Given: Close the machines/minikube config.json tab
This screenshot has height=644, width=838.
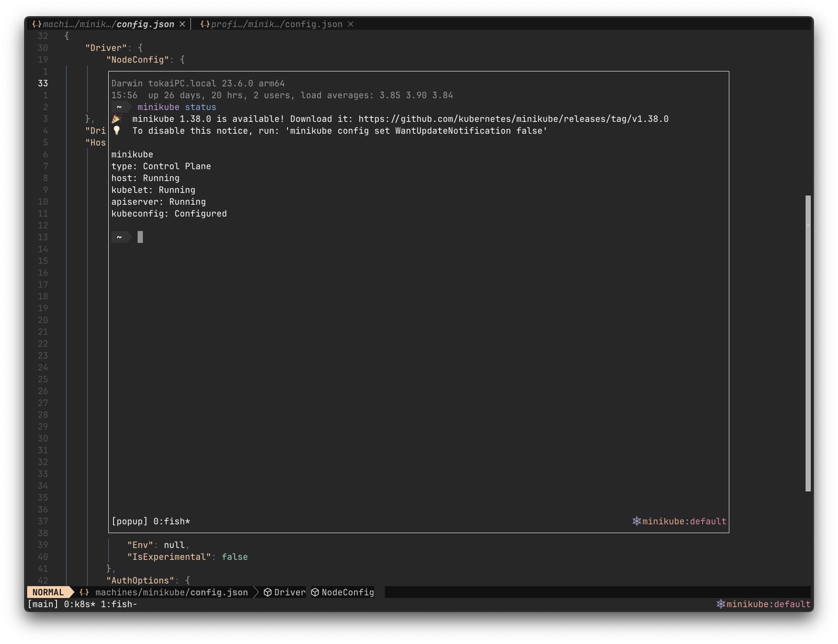Looking at the screenshot, I should click(x=182, y=25).
